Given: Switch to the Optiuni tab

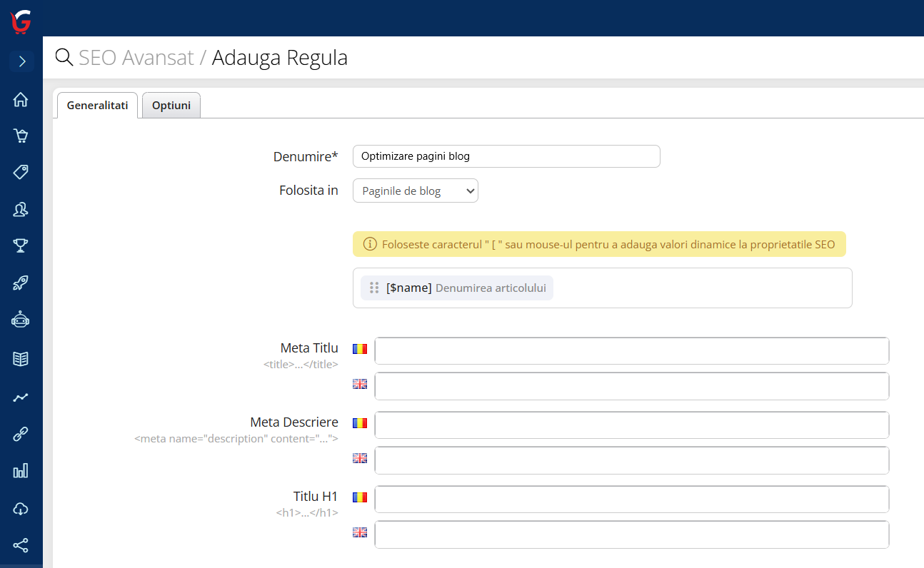Looking at the screenshot, I should 171,106.
